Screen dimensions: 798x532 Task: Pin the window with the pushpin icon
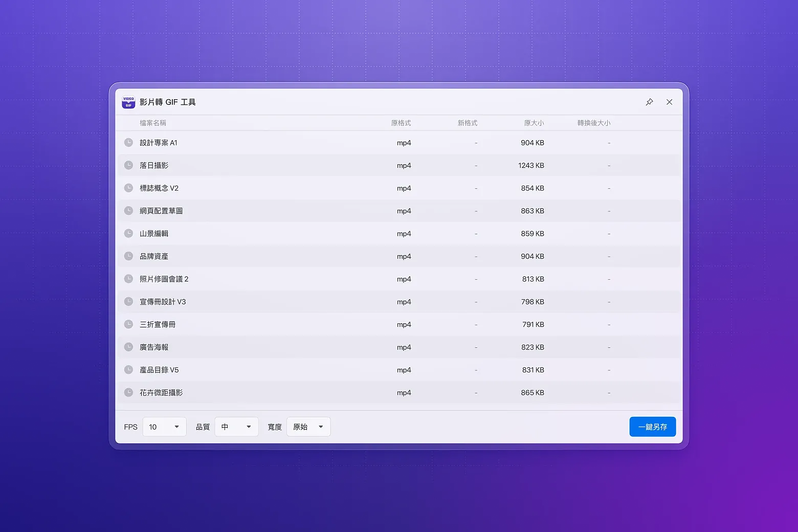point(649,102)
